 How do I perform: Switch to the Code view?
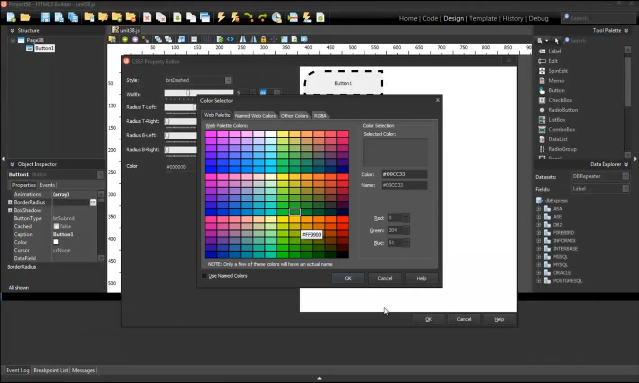(x=430, y=18)
